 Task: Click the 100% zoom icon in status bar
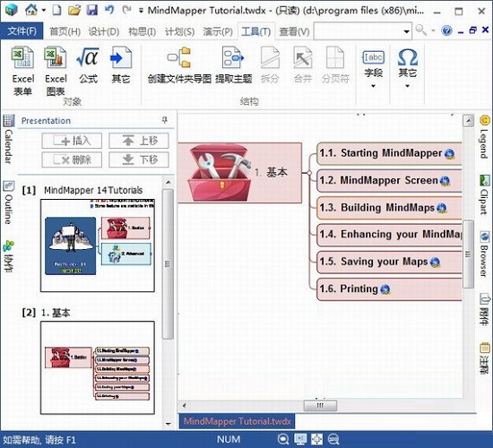pyautogui.click(x=333, y=439)
